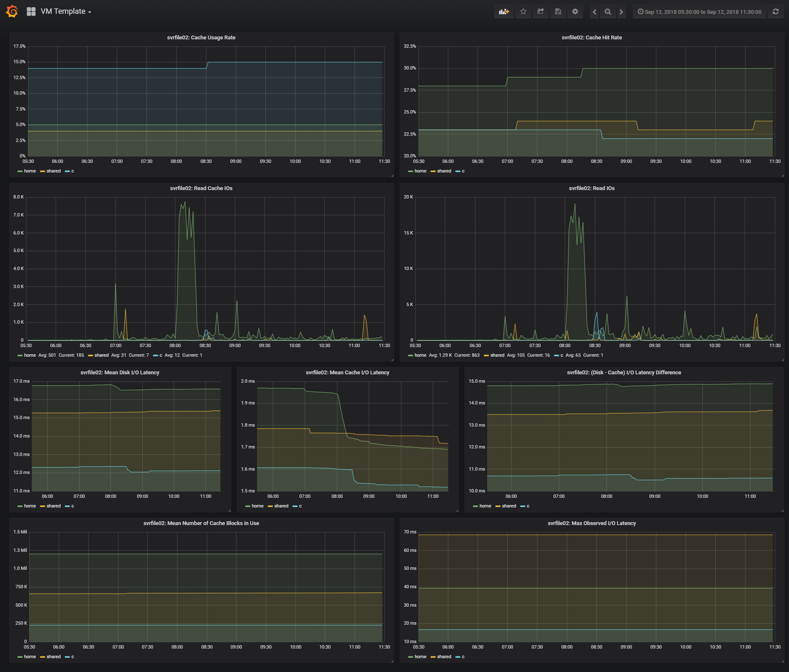
Task: Open dashboard settings gear
Action: pos(575,12)
